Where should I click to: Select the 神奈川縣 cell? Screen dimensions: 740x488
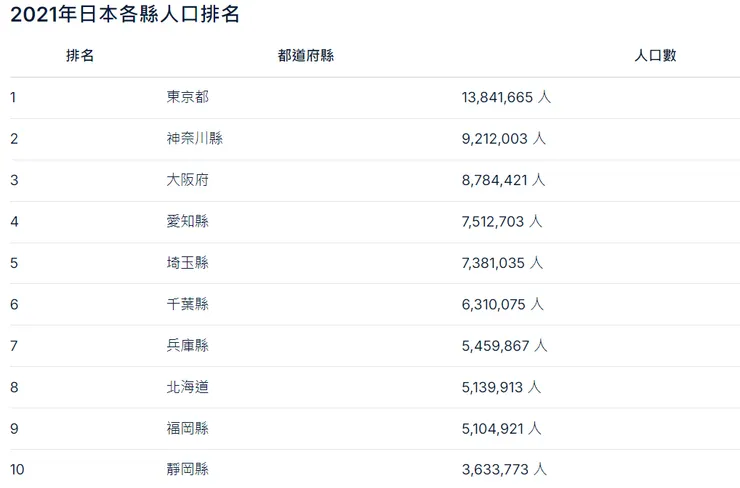[x=194, y=139]
